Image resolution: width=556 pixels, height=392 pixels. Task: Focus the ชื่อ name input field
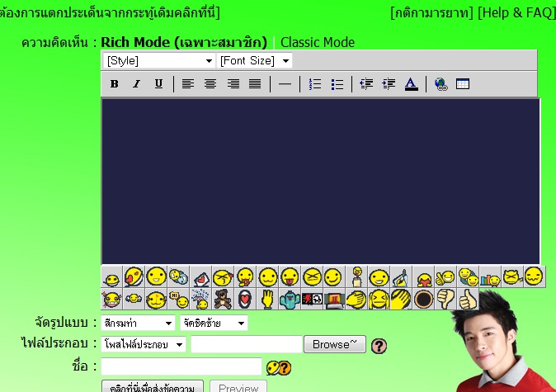[181, 366]
